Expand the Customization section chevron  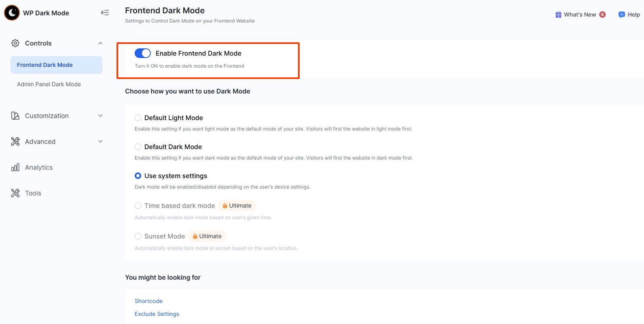point(100,116)
